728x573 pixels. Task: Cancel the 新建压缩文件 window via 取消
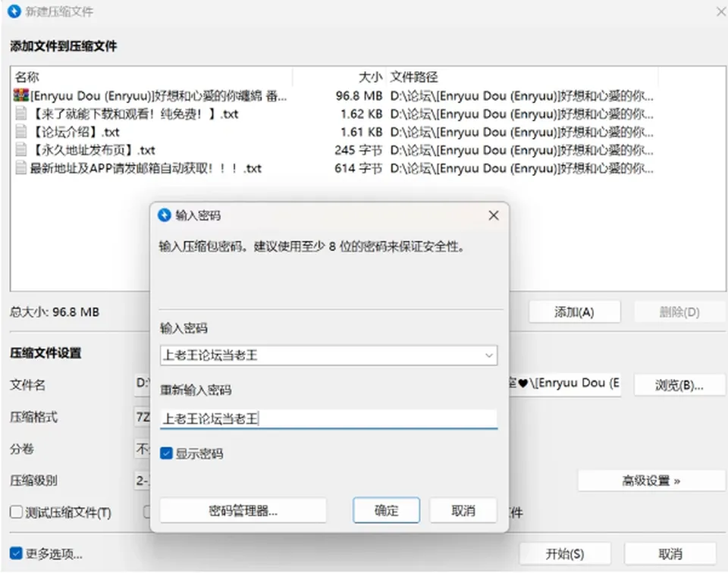pyautogui.click(x=670, y=553)
